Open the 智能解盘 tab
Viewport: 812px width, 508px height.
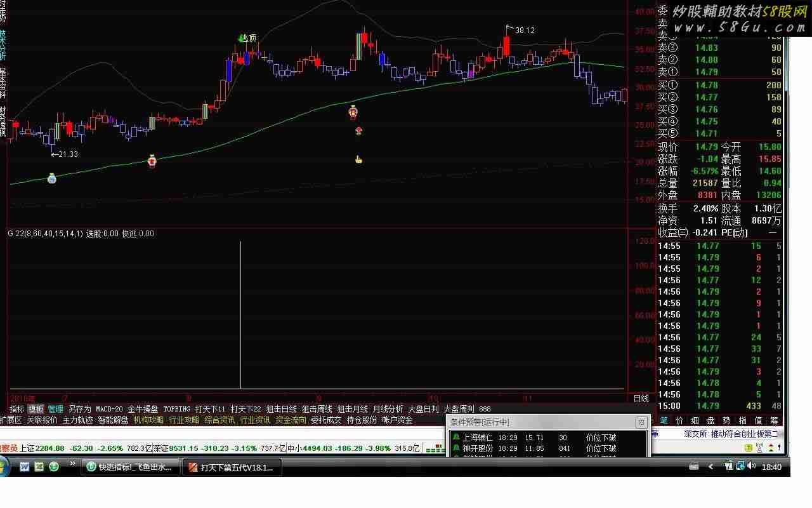click(113, 420)
